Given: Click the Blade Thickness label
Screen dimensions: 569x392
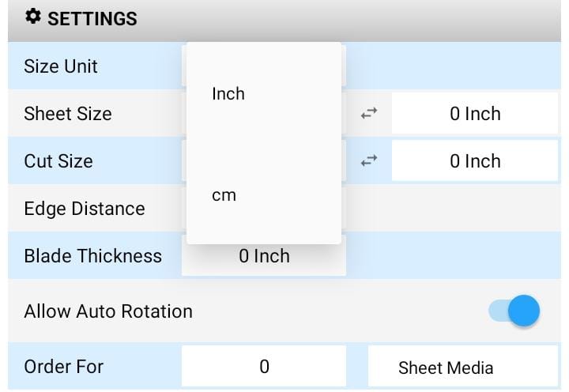Looking at the screenshot, I should pos(93,256).
